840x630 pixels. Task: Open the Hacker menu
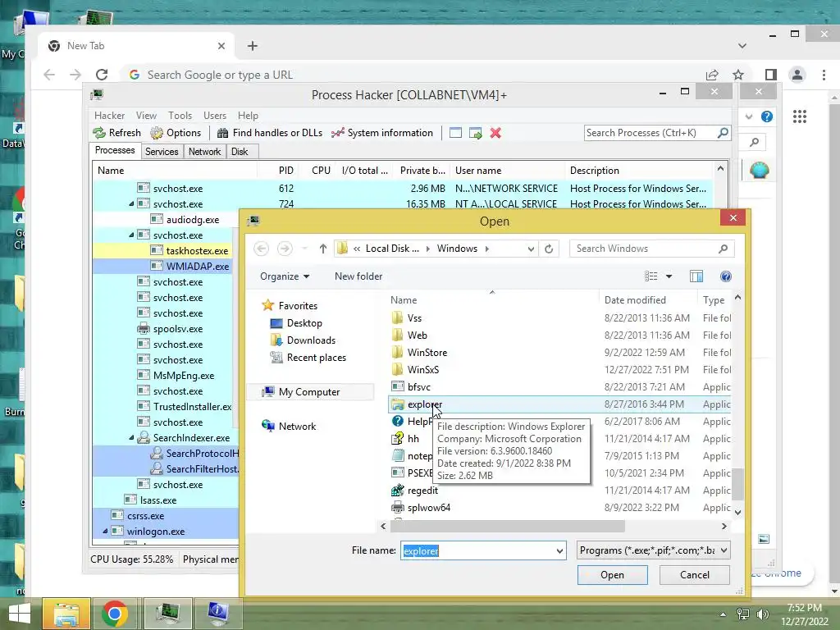tap(109, 116)
